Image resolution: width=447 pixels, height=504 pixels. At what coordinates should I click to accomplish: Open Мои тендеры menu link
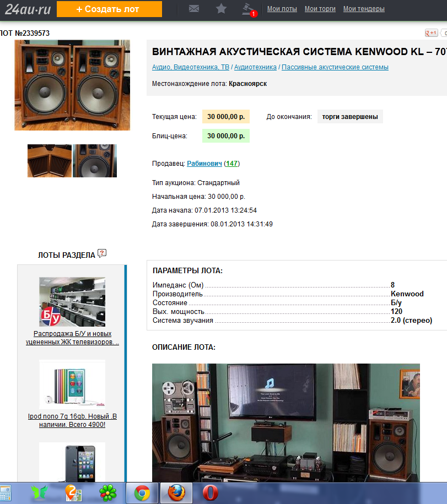[364, 9]
